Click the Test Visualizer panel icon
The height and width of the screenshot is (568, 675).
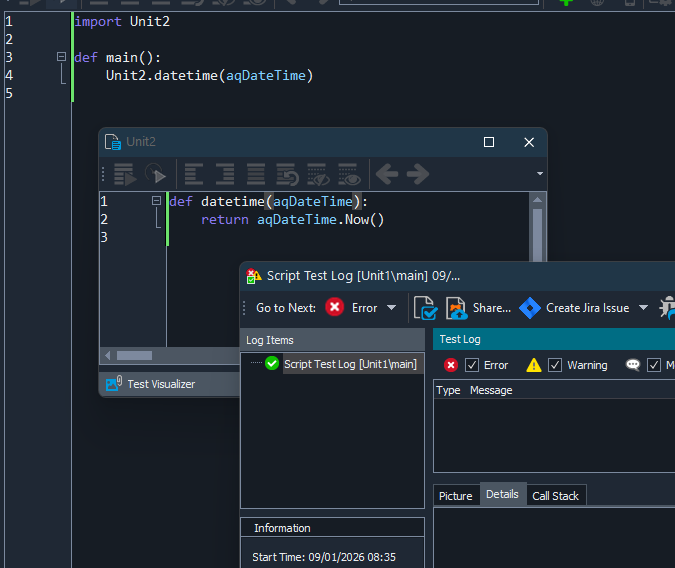113,383
